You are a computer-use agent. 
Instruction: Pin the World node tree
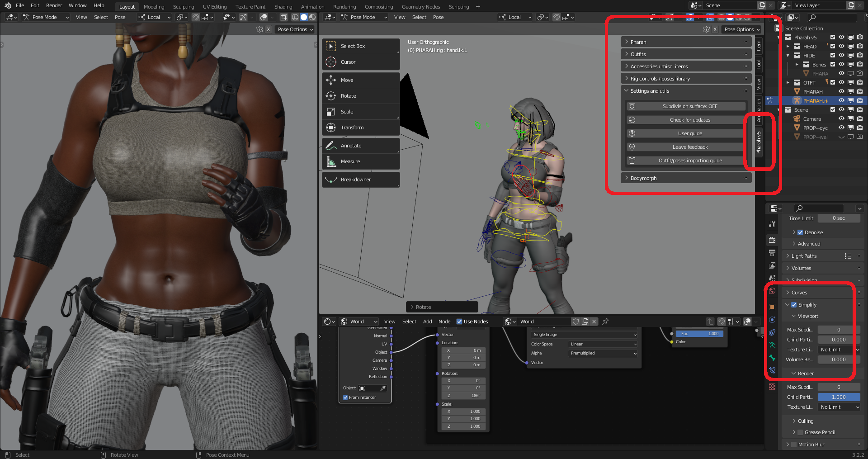pyautogui.click(x=605, y=322)
